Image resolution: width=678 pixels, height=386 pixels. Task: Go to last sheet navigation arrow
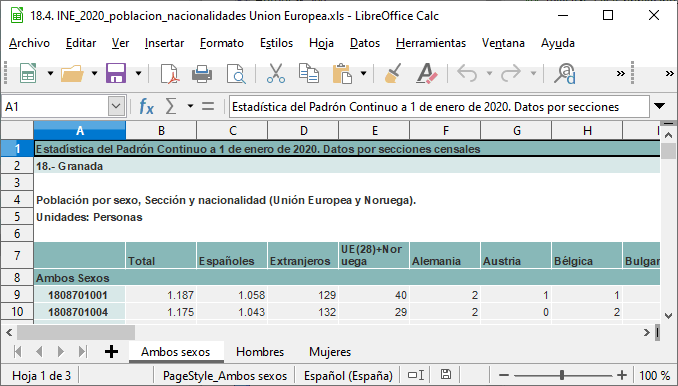82,352
